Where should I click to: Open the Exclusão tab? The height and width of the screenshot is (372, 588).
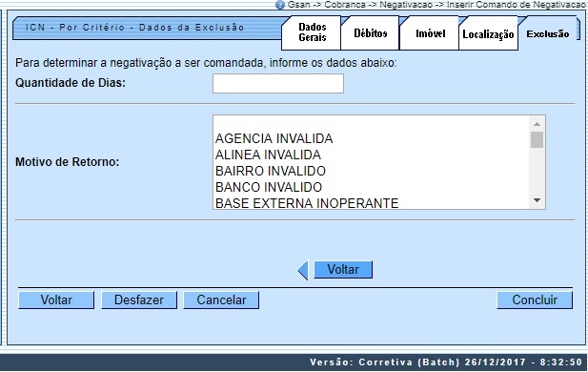tap(548, 33)
